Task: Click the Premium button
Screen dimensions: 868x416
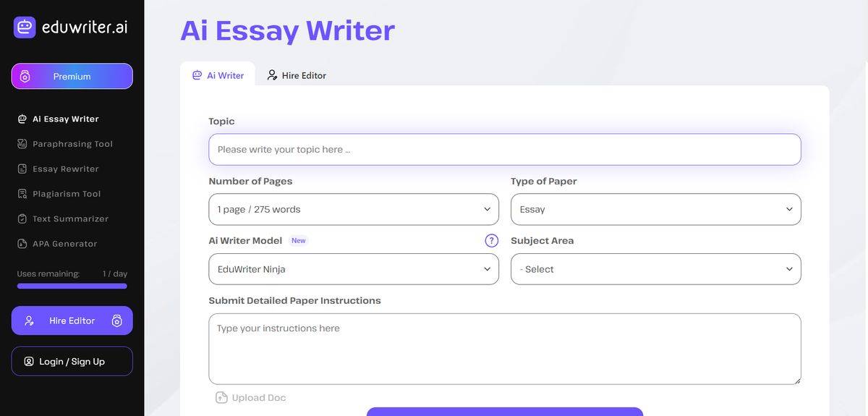Action: coord(72,76)
